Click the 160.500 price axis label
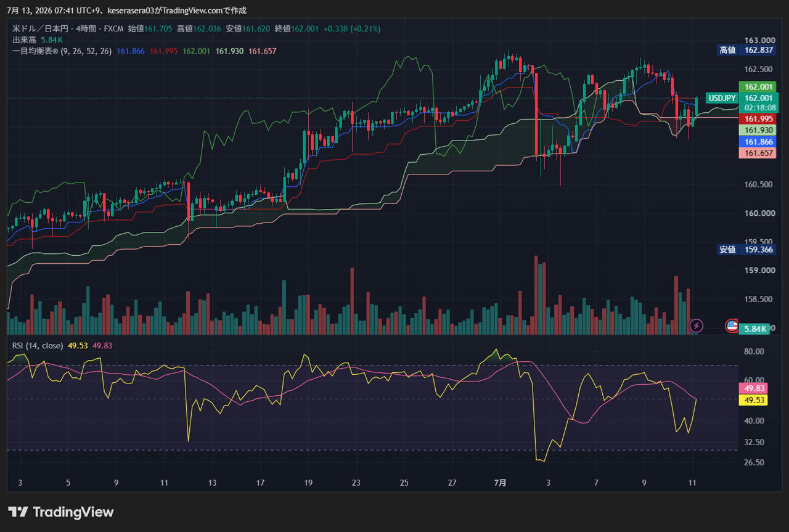This screenshot has width=789, height=532. (758, 184)
